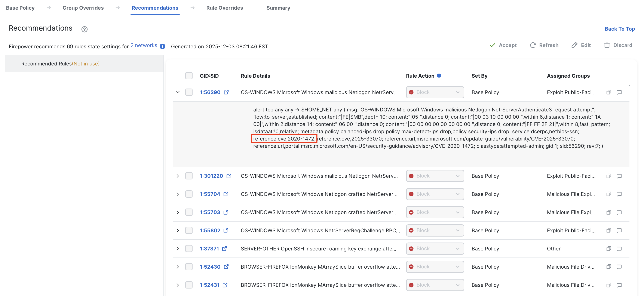Click the external link icon beside 1:56290
The height and width of the screenshot is (296, 644).
(x=226, y=92)
